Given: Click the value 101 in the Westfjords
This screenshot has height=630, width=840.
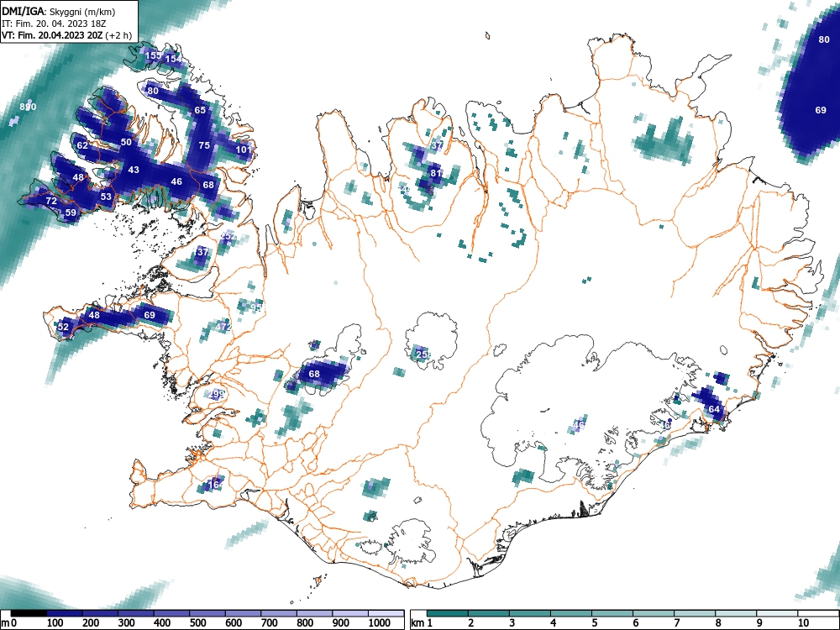Looking at the screenshot, I should pos(244,150).
